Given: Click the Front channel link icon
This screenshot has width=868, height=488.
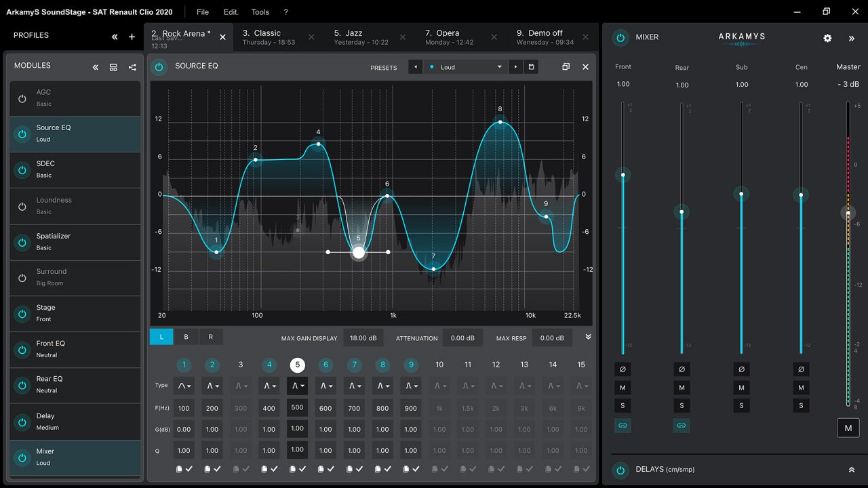Looking at the screenshot, I should (x=623, y=426).
